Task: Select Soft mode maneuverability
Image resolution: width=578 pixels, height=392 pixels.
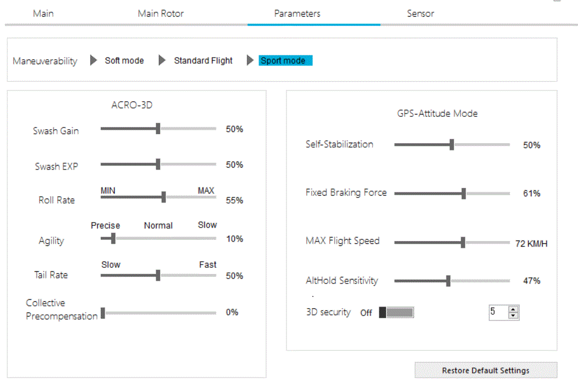Action: (124, 60)
